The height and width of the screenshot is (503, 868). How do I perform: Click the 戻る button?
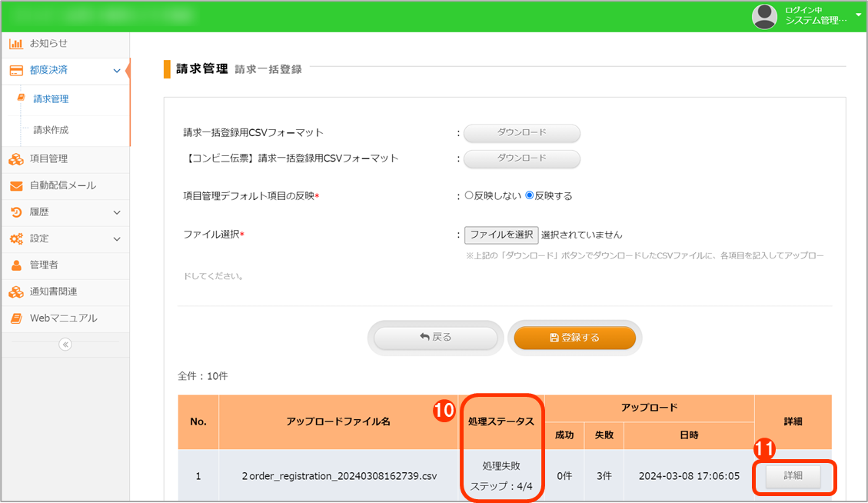[435, 338]
